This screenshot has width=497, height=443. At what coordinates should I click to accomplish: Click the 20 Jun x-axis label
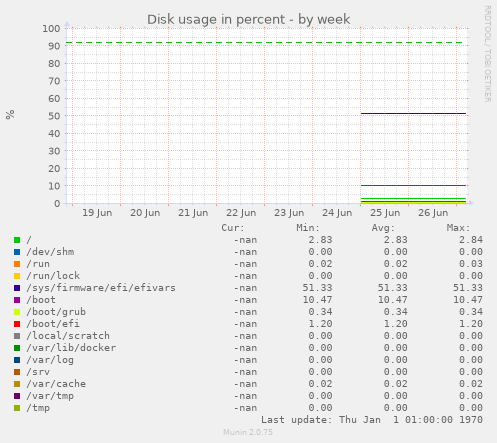[145, 213]
